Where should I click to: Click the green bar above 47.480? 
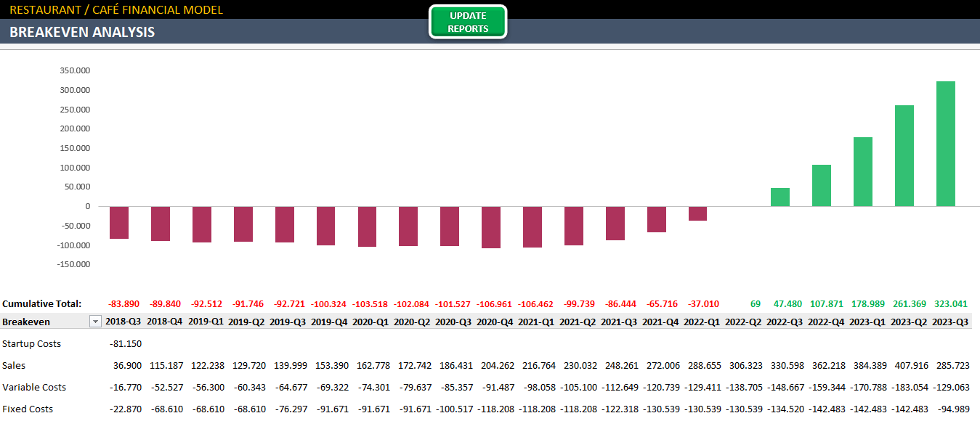(780, 197)
